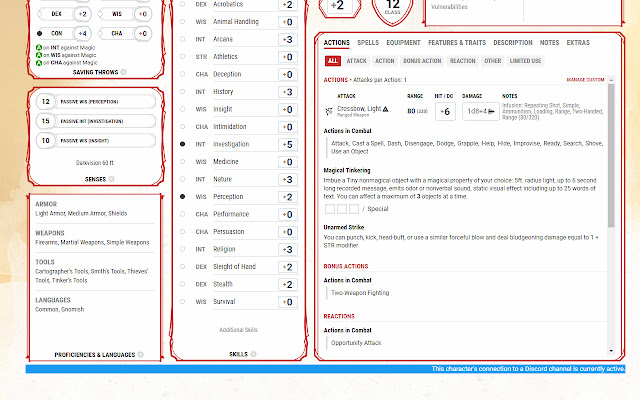Click advantage icon on INT against Magic
The height and width of the screenshot is (400, 640).
pos(39,47)
